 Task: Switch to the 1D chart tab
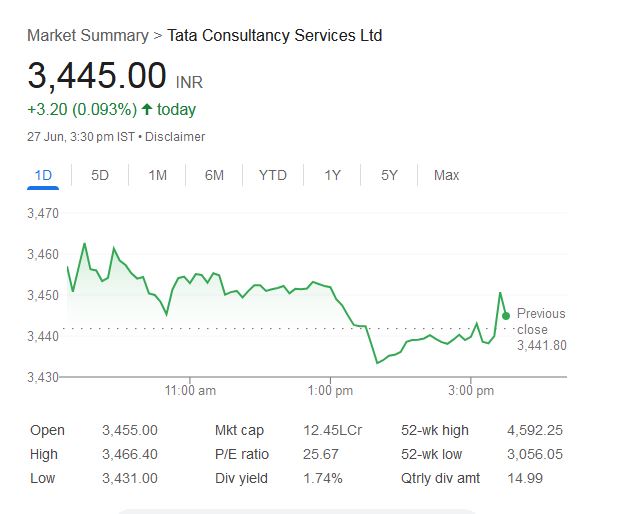pos(43,175)
